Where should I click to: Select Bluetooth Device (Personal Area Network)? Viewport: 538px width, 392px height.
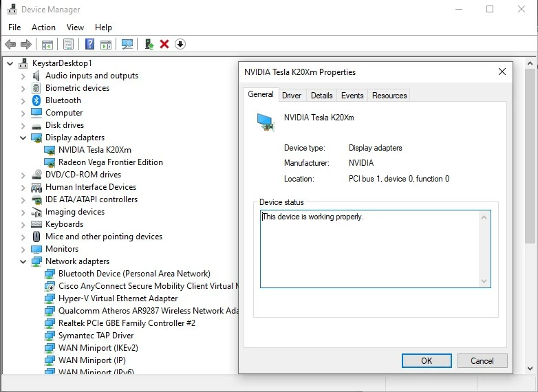coord(134,274)
